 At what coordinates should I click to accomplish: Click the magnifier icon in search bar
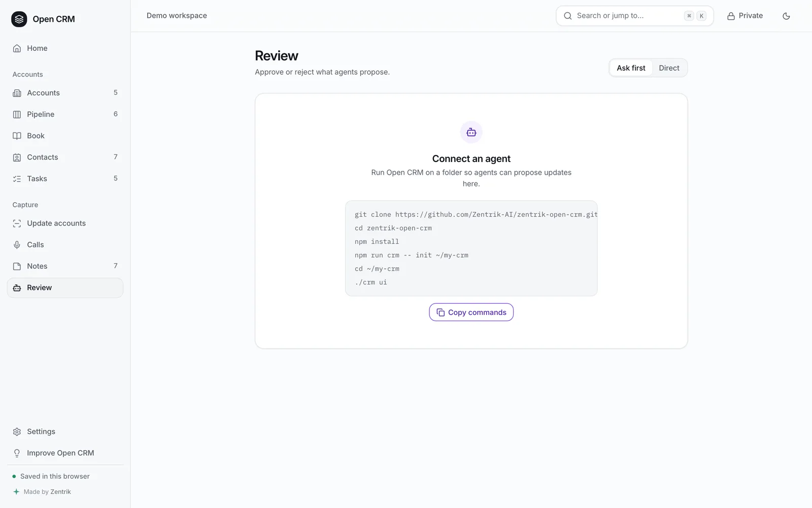[x=568, y=16]
